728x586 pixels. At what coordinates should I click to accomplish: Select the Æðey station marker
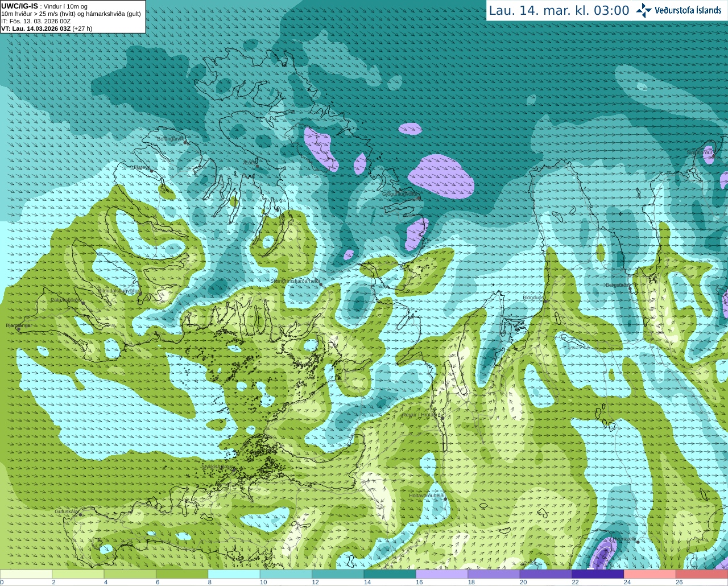point(257,166)
